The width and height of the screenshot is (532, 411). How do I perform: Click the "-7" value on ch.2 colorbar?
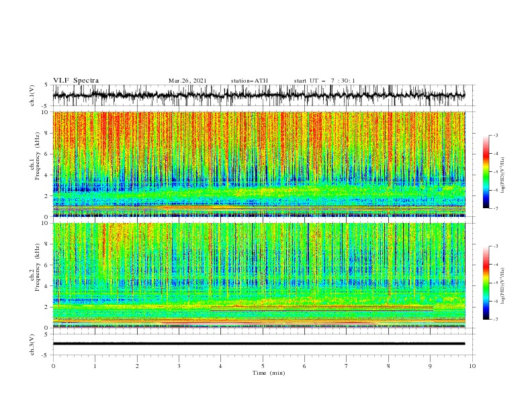point(494,320)
